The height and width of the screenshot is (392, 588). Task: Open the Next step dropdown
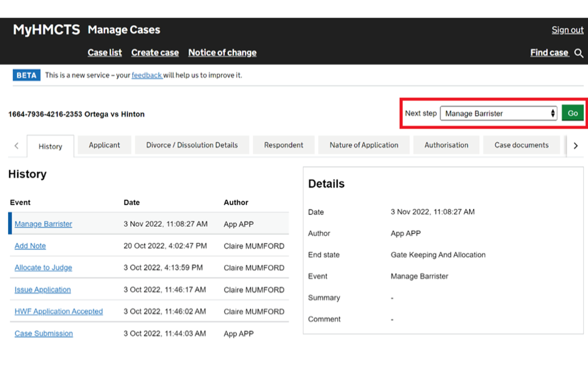point(499,113)
